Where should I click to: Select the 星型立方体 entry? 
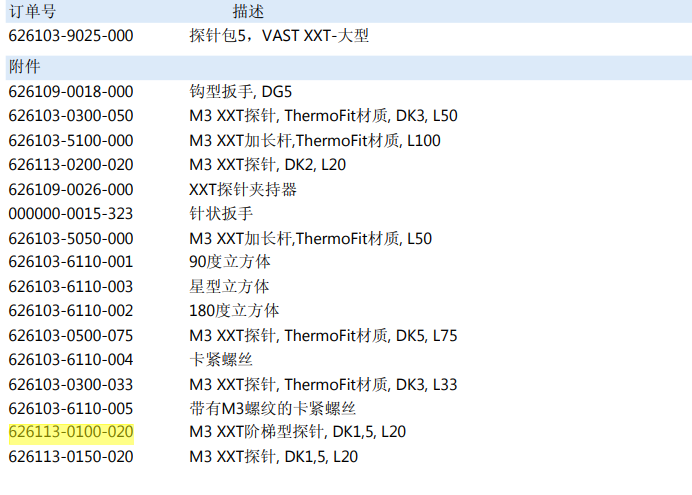pos(229,286)
